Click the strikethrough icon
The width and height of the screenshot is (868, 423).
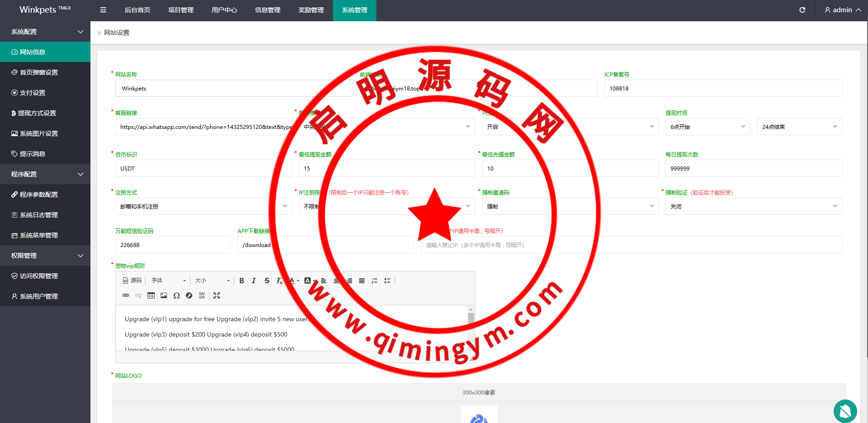pyautogui.click(x=267, y=280)
